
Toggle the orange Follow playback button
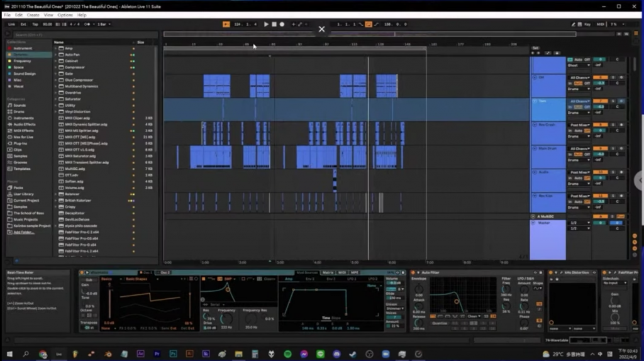coord(226,25)
